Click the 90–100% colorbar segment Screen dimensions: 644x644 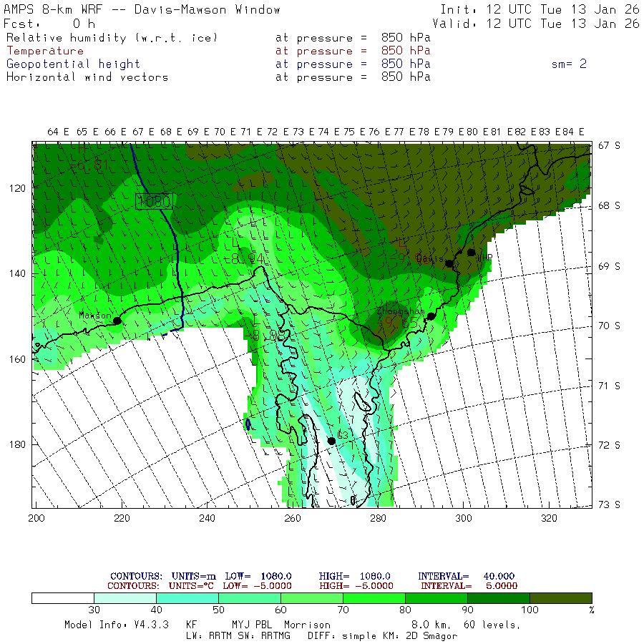pyautogui.click(x=499, y=598)
